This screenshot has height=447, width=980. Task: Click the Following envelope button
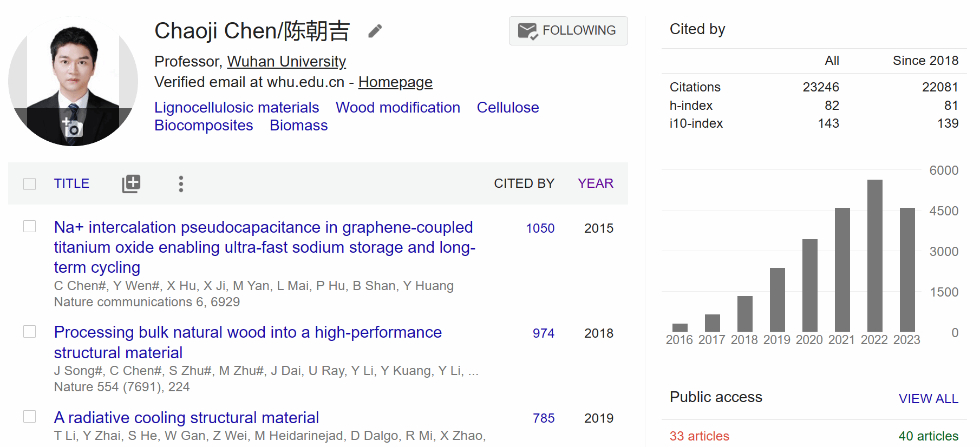[x=568, y=31]
